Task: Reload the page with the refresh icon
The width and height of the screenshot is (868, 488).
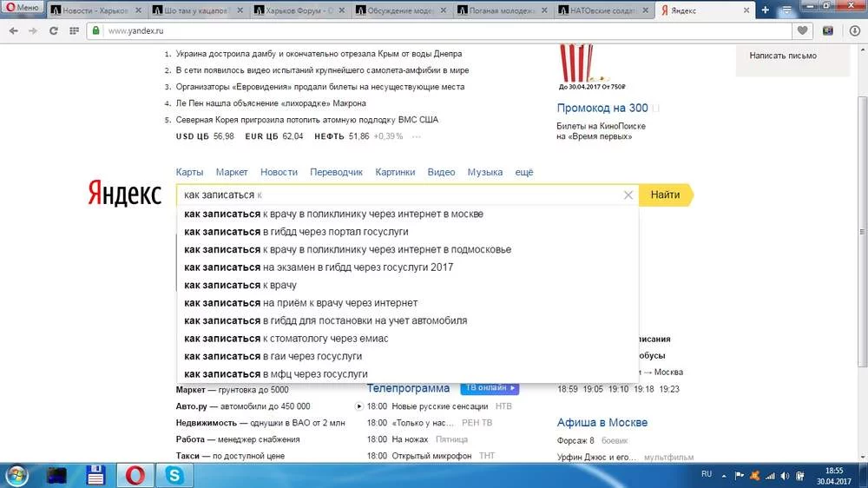Action: click(x=54, y=31)
